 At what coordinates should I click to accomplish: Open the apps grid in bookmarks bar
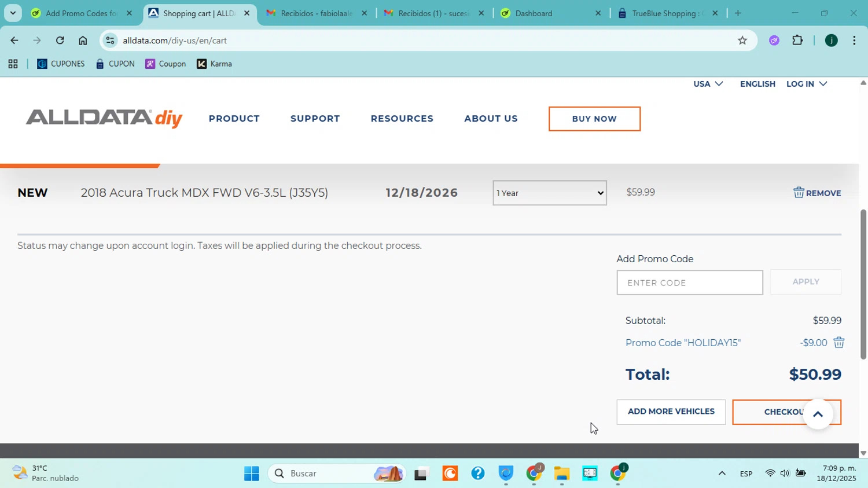[x=13, y=64]
